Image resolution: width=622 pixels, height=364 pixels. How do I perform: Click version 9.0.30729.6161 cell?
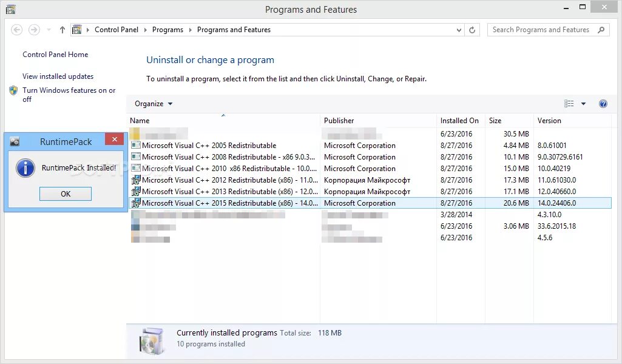pyautogui.click(x=560, y=157)
